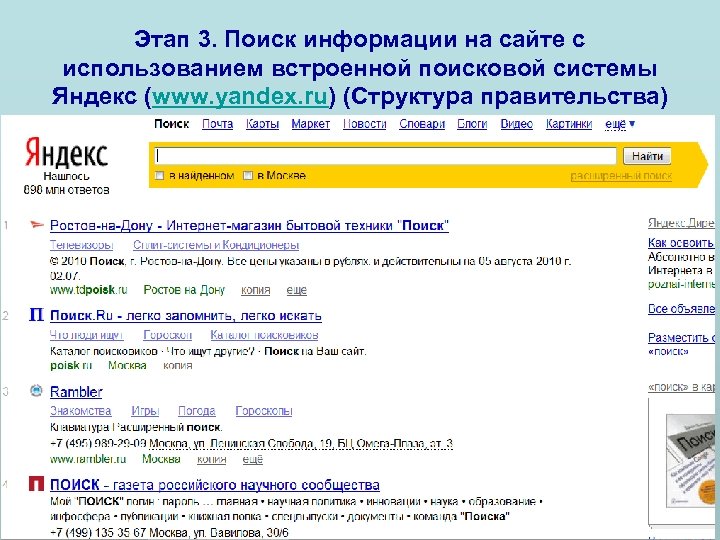Viewport: 720px width, 540px height.
Task: Click the Найти search button
Action: 647,156
